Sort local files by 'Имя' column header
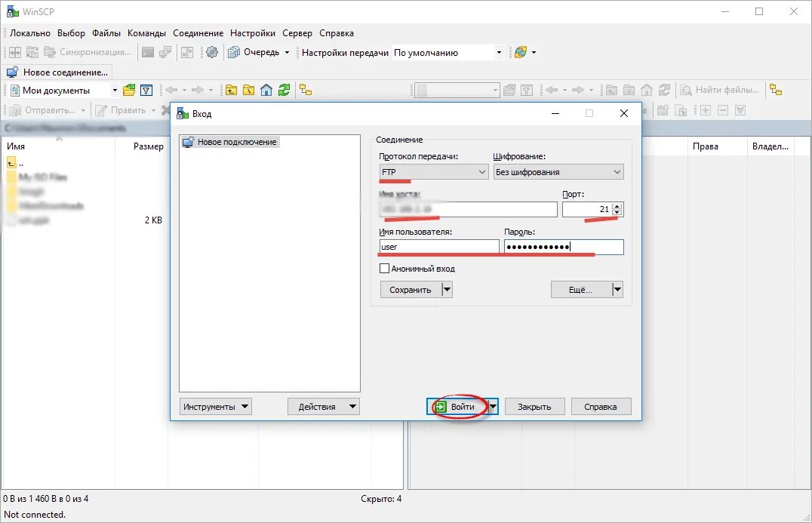The width and height of the screenshot is (812, 523). (59, 146)
